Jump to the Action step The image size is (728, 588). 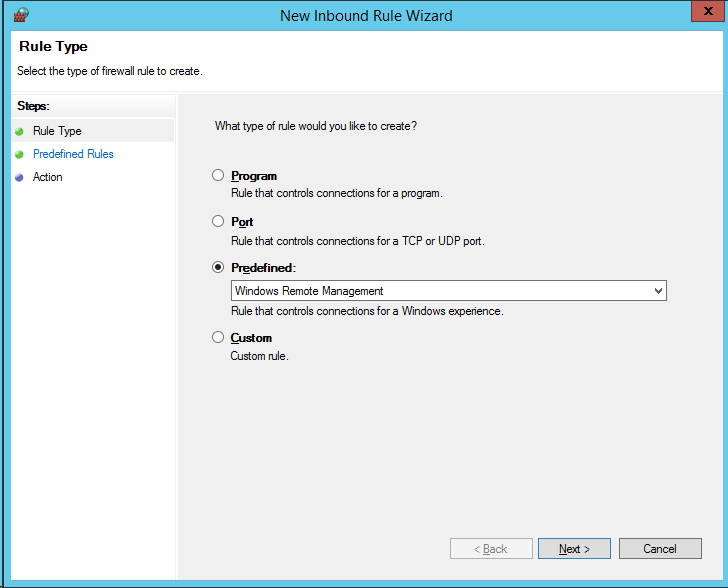[x=47, y=177]
